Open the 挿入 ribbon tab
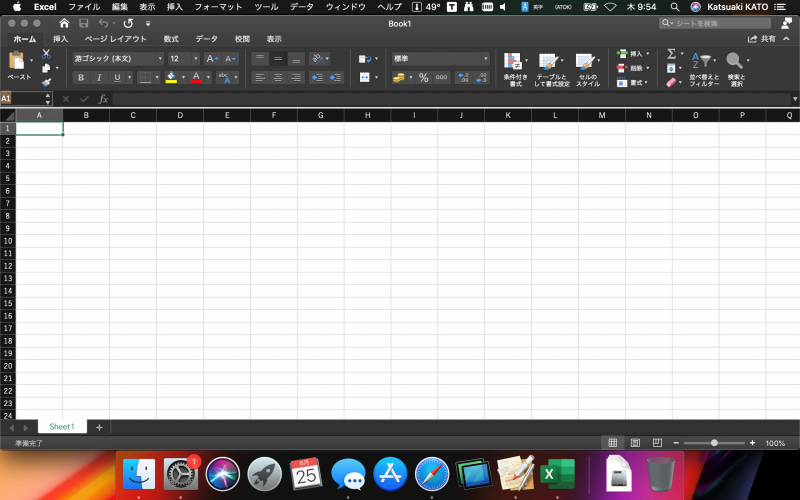 60,39
